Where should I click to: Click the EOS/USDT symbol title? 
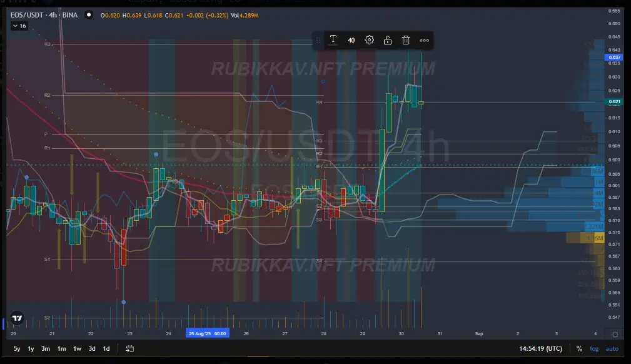pyautogui.click(x=26, y=15)
